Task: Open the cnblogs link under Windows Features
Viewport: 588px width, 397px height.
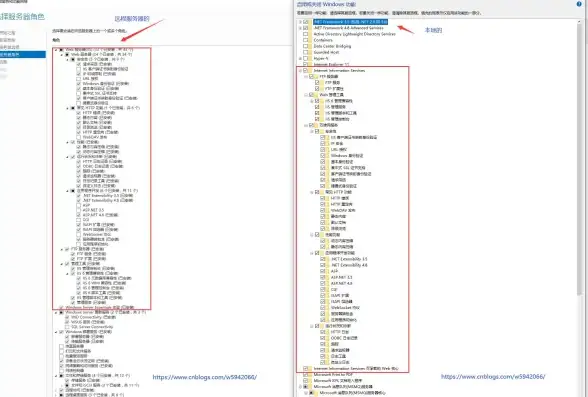Action: tap(493, 376)
